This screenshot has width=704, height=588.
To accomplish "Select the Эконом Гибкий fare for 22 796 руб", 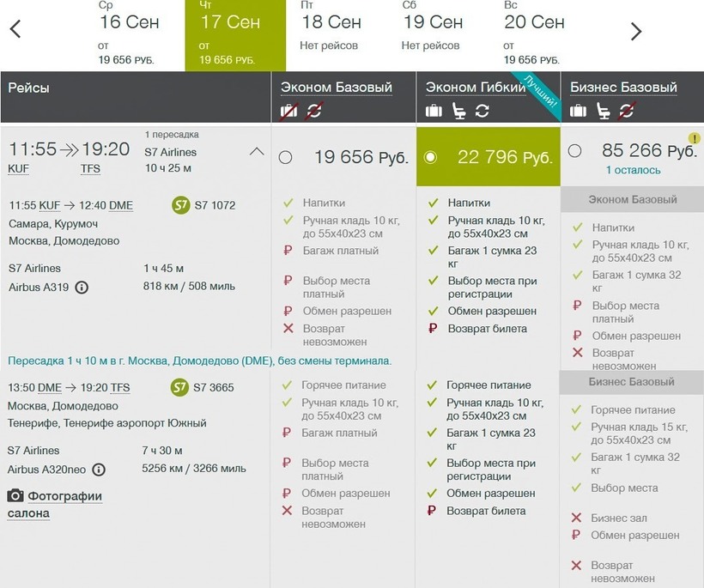I will [431, 157].
